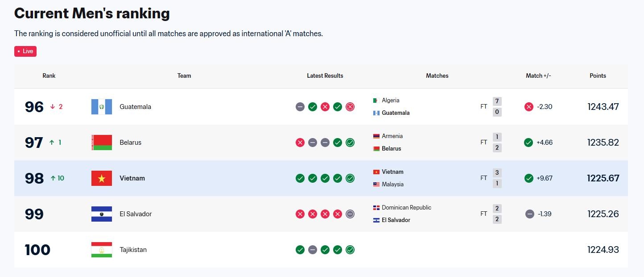This screenshot has height=277, width=644.
Task: Open the Tajikistan team name link
Action: [133, 250]
